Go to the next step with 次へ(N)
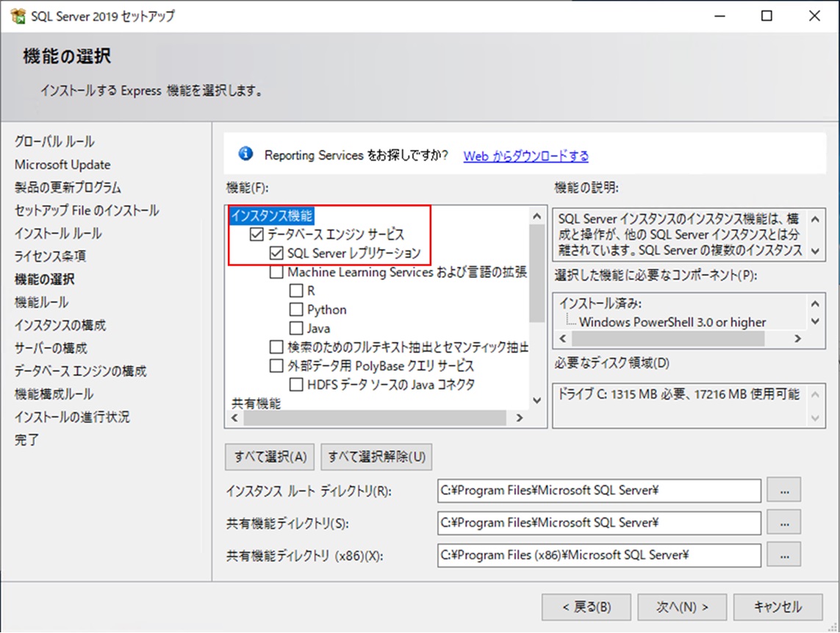 [682, 607]
